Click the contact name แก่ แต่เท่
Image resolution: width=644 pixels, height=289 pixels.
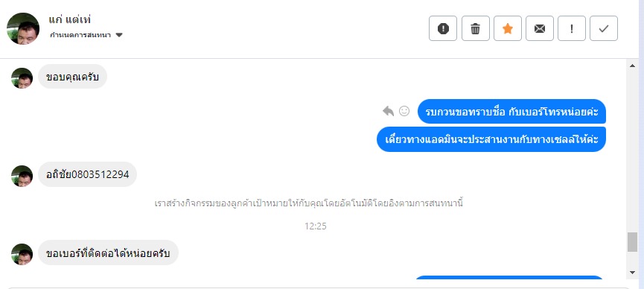point(69,19)
